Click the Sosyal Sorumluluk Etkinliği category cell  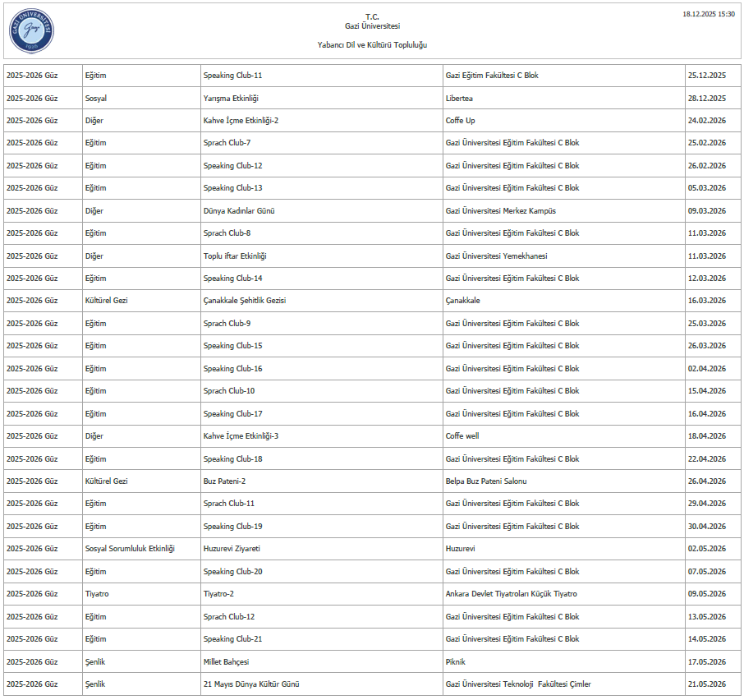130,549
